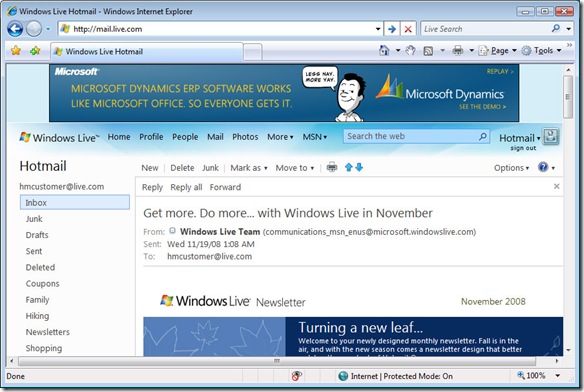Click Delete in the mail toolbar

[x=182, y=168]
